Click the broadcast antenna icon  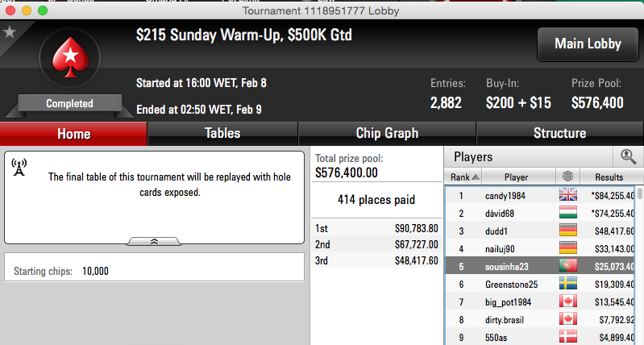point(19,167)
